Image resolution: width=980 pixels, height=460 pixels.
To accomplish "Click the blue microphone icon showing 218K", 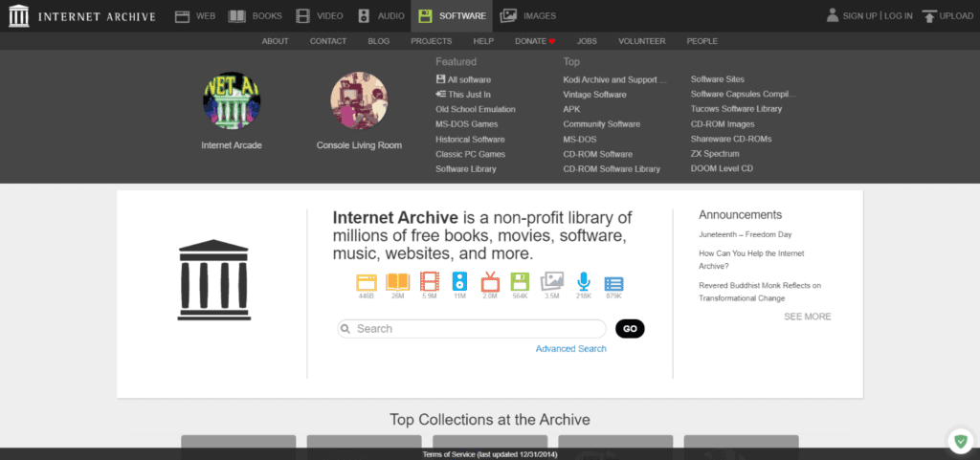I will tap(584, 281).
